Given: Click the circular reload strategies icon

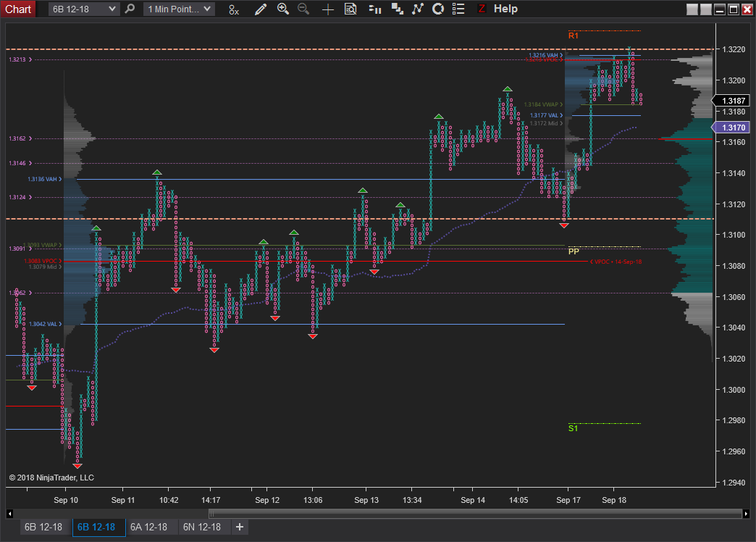Looking at the screenshot, I should [438, 9].
